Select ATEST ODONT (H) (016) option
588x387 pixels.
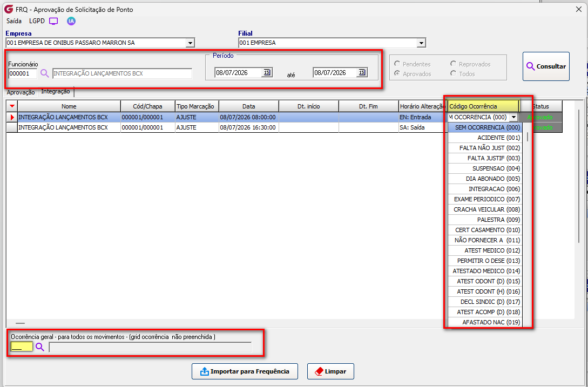point(485,291)
